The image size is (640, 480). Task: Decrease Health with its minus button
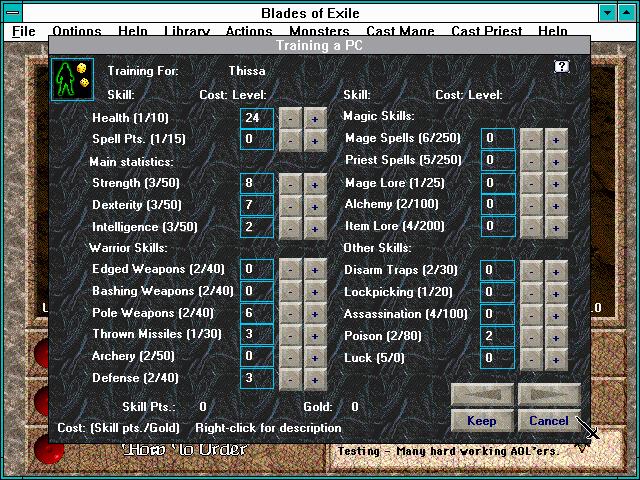(x=290, y=119)
